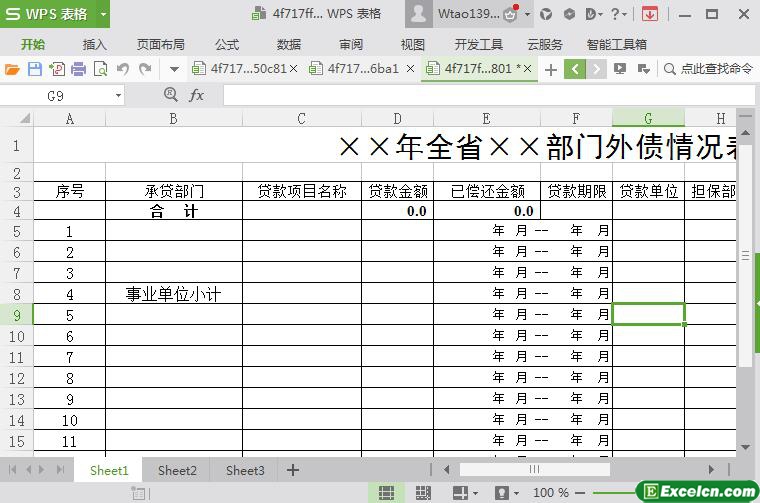Viewport: 760px width, 503px height.
Task: Open the 云服务 ribbon tab
Action: (545, 45)
